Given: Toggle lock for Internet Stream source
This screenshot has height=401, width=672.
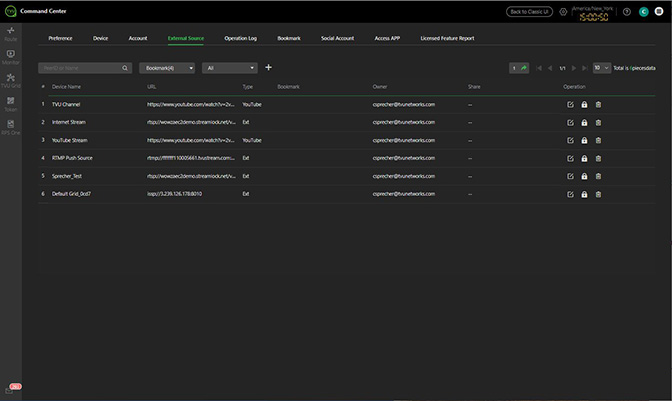Looking at the screenshot, I should [x=584, y=123].
